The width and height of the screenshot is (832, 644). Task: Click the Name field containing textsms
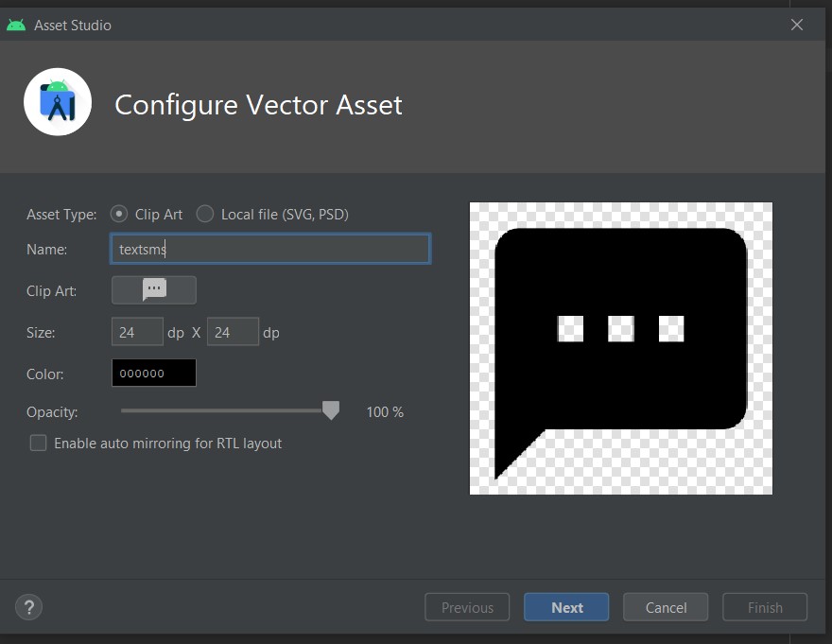point(270,249)
